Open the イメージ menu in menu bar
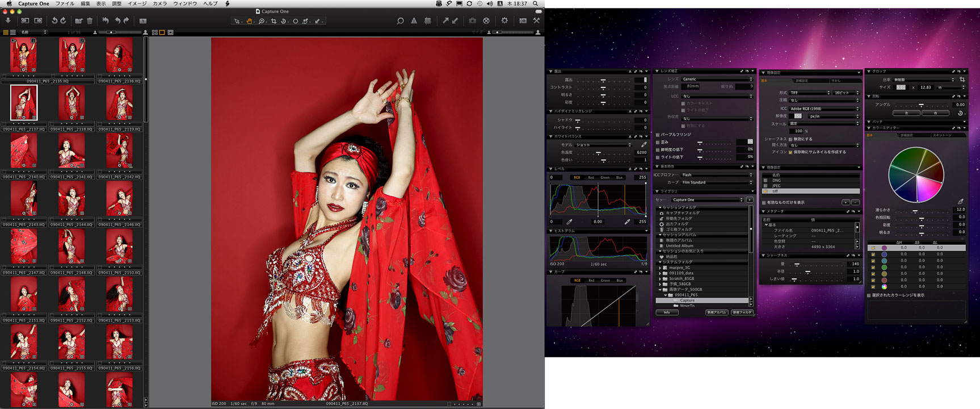This screenshot has height=409, width=980. pos(137,3)
